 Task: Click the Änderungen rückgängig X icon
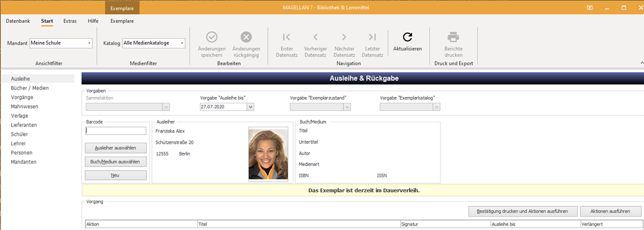click(246, 37)
